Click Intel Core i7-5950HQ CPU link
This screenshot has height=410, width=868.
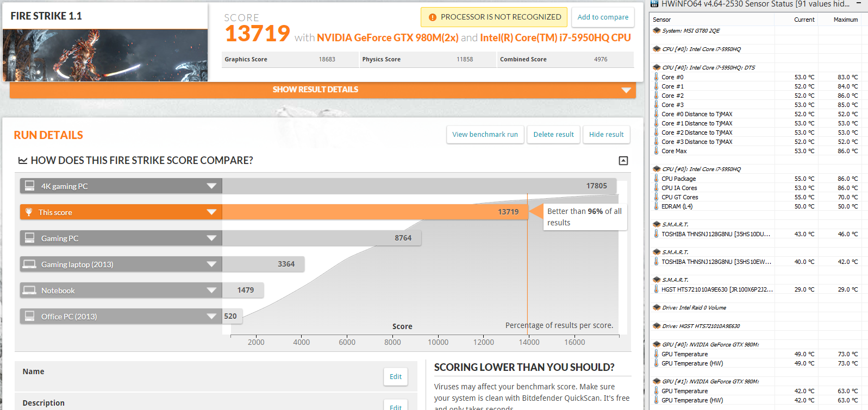(555, 38)
